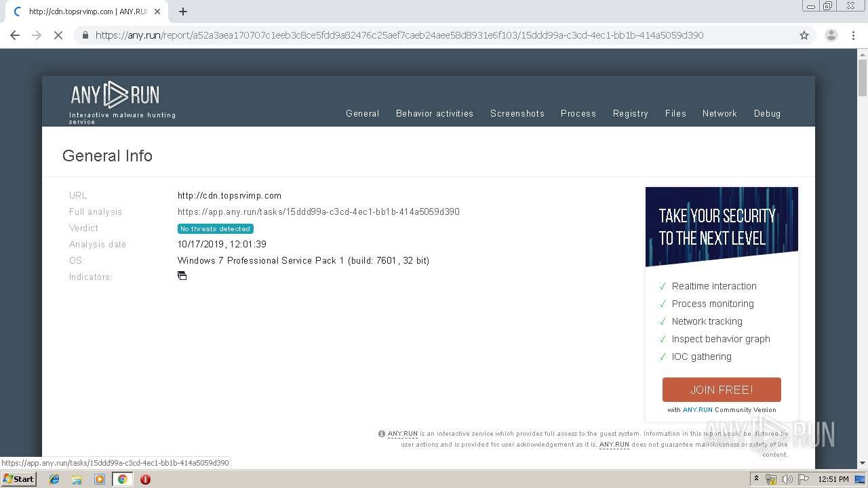Viewport: 868px width, 488px height.
Task: Click the Verdict label
Action: [83, 228]
